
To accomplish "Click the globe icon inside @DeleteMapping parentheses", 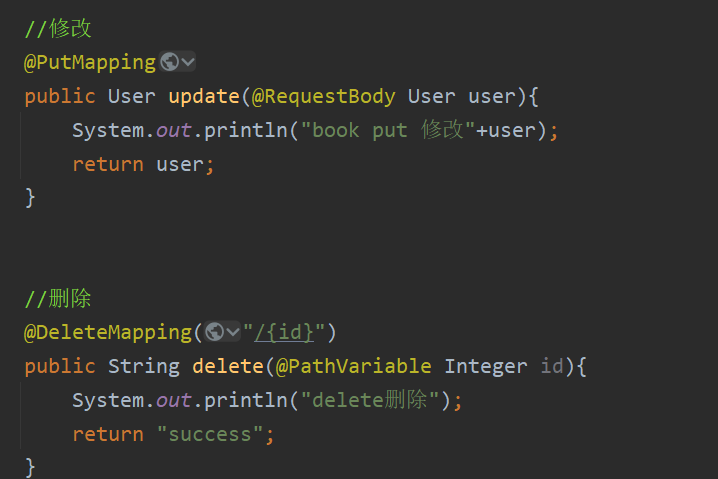I will (214, 332).
